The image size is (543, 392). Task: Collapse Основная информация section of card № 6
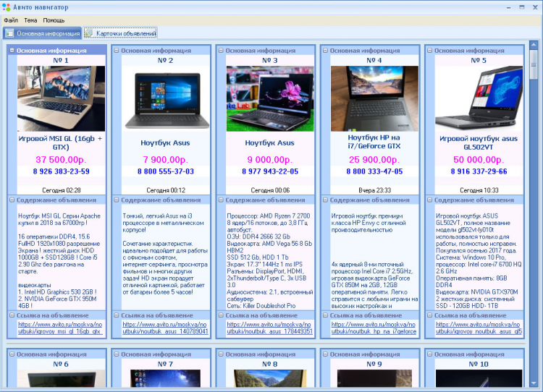(12, 354)
